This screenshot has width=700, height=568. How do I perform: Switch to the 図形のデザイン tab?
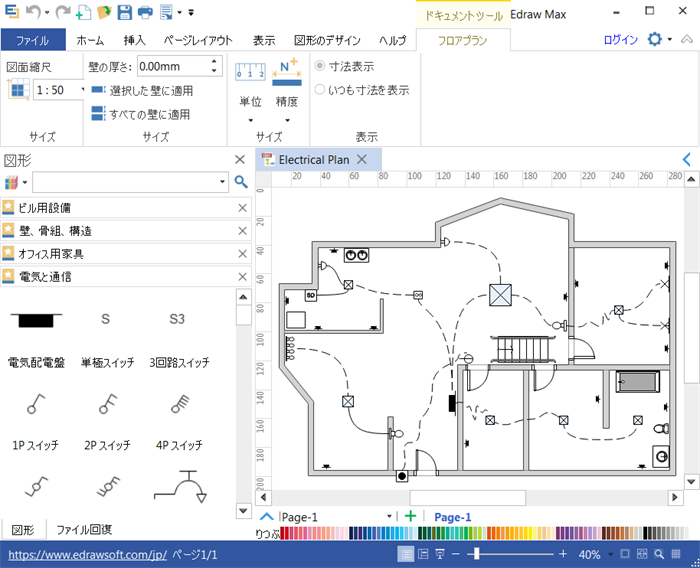pyautogui.click(x=327, y=41)
